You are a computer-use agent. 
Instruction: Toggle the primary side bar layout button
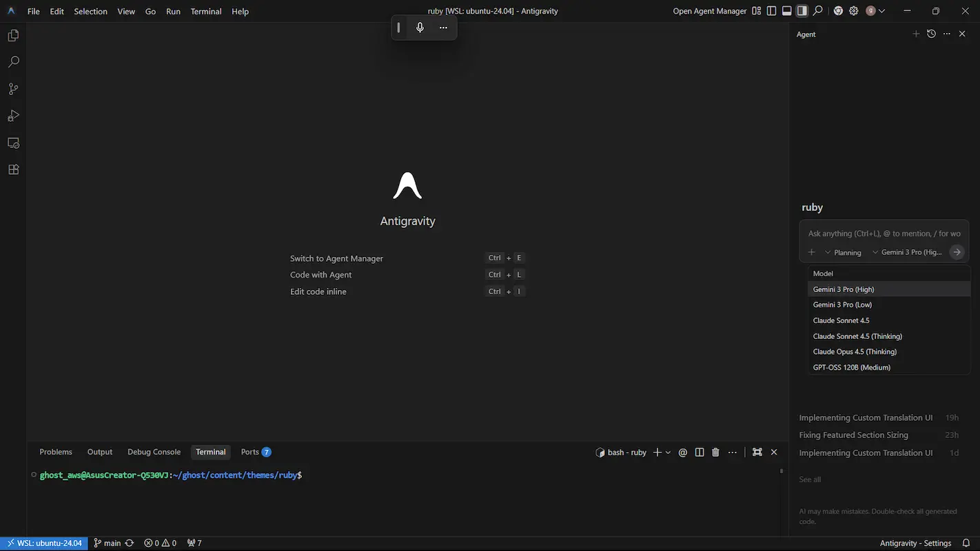(771, 11)
